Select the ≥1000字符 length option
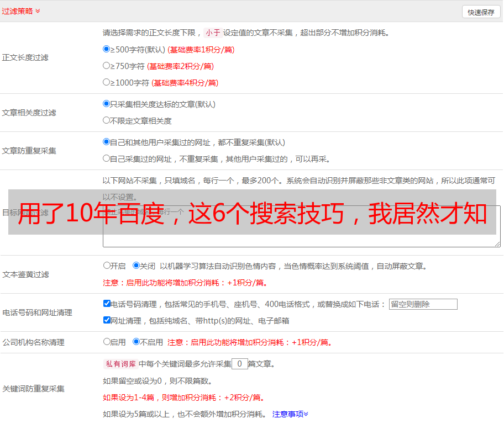The width and height of the screenshot is (504, 424). [107, 82]
